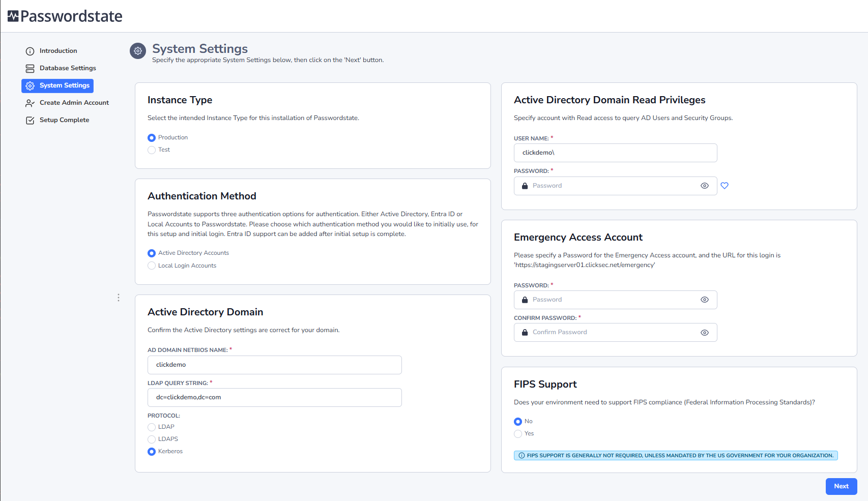Click lock icon in Emergency Password field
This screenshot has height=501, width=868.
point(525,300)
